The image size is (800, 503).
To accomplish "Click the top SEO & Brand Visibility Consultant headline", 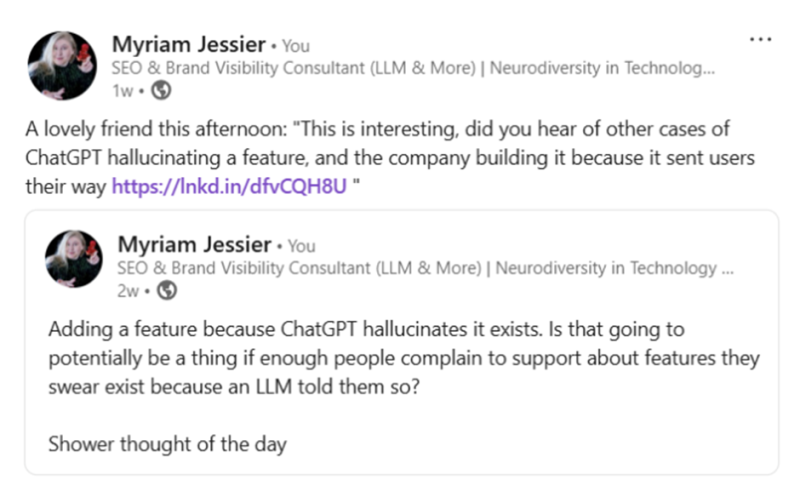I will pyautogui.click(x=413, y=68).
